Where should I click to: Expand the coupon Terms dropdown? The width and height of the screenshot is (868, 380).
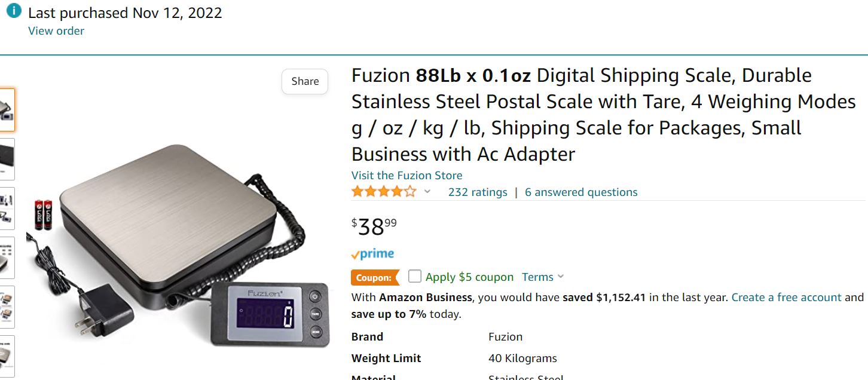(x=543, y=277)
